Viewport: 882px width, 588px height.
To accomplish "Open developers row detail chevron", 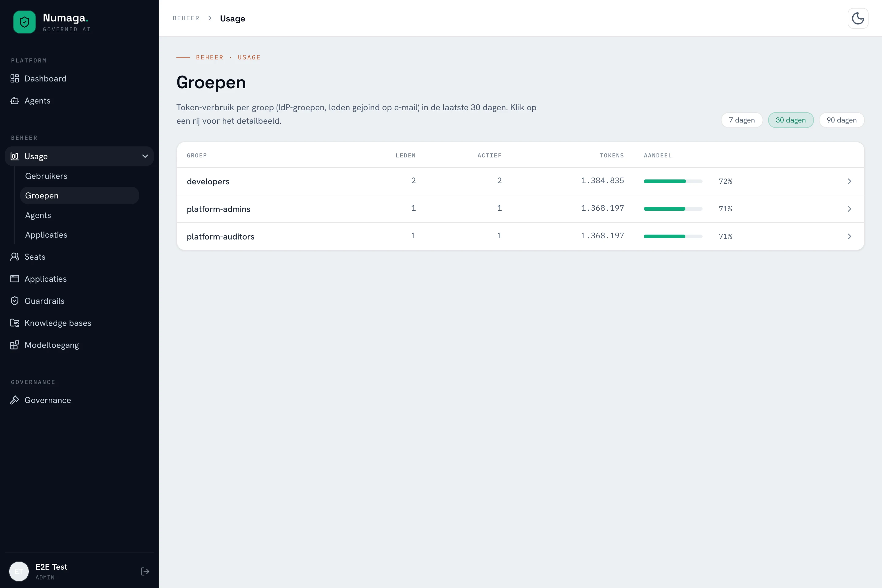I will (849, 181).
